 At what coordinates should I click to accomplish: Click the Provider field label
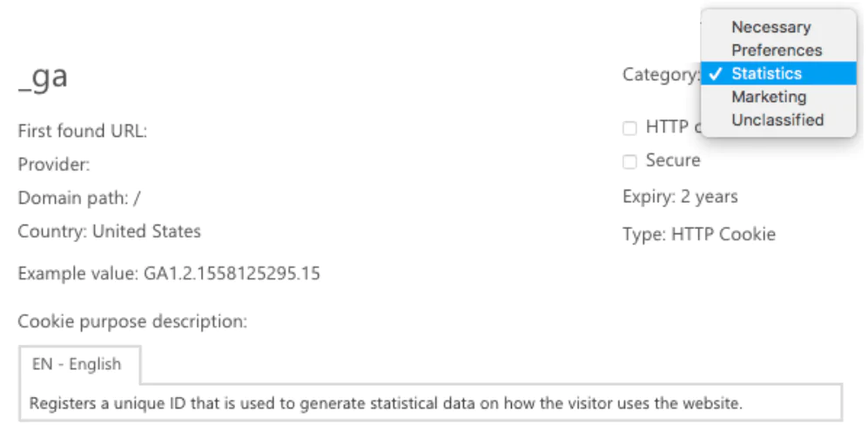coord(54,165)
